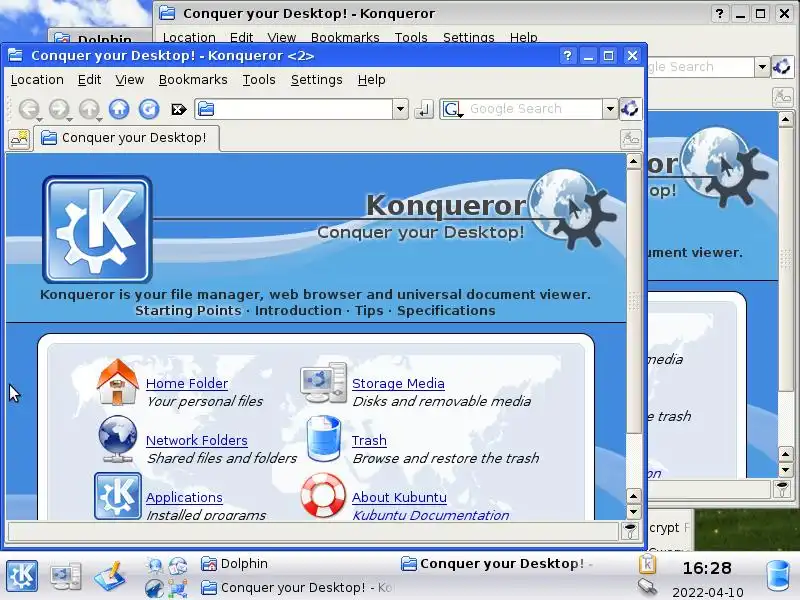Click the Up arrow in front Konqueror toolbar
This screenshot has width=800, height=600.
89,109
